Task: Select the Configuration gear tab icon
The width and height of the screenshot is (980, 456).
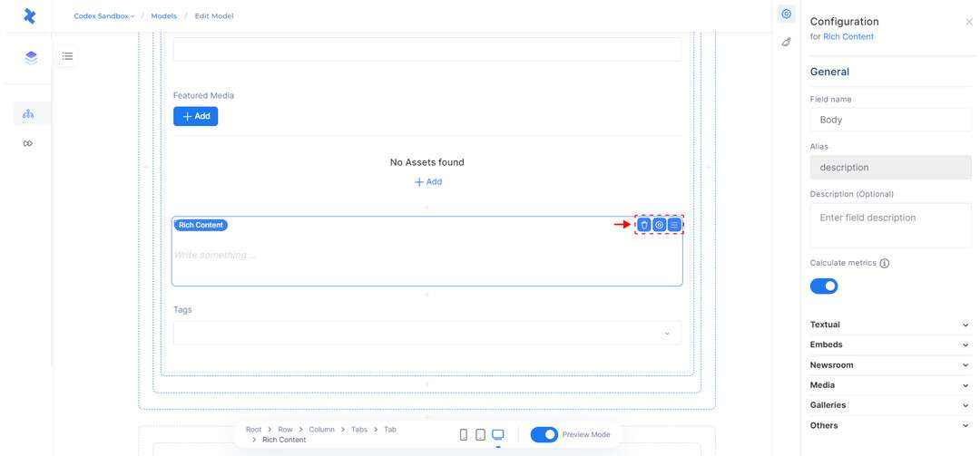Action: [x=786, y=15]
